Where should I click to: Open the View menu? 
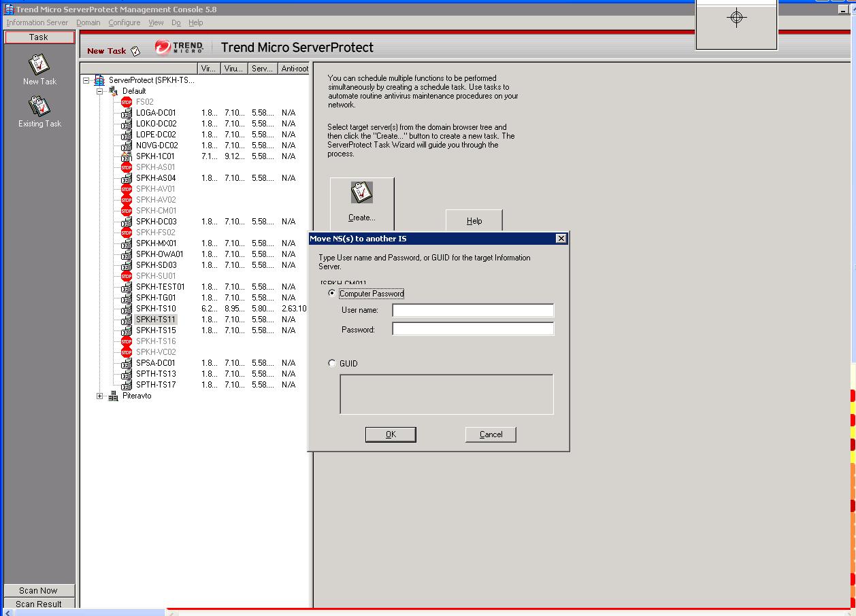[x=156, y=22]
